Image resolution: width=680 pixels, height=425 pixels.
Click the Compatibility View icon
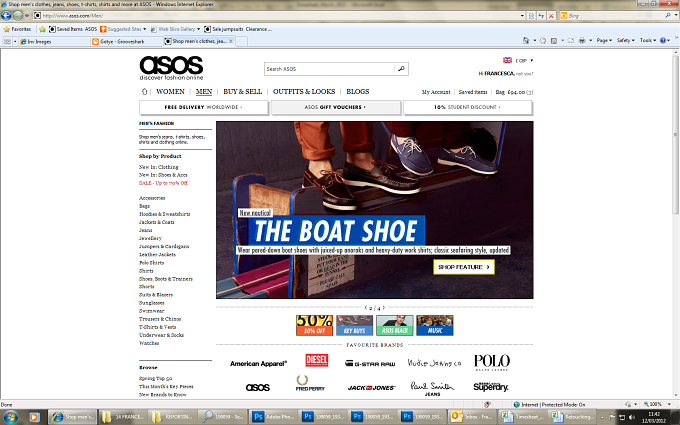click(x=532, y=16)
